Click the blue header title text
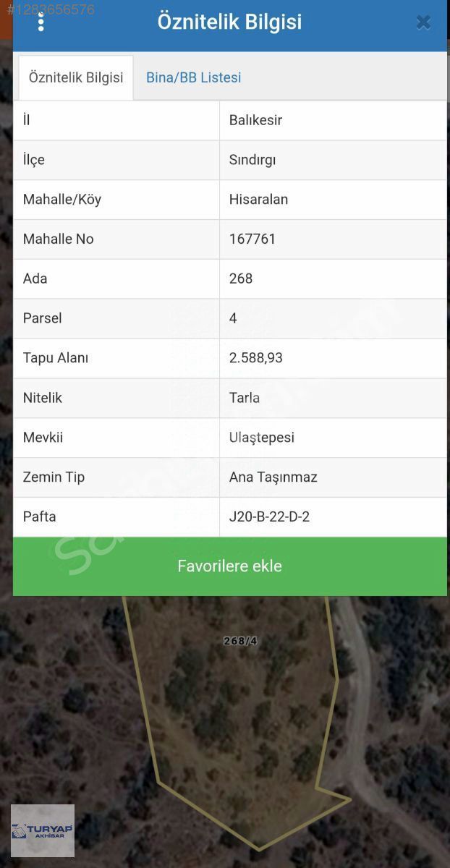Image resolution: width=450 pixels, height=868 pixels. click(x=229, y=22)
